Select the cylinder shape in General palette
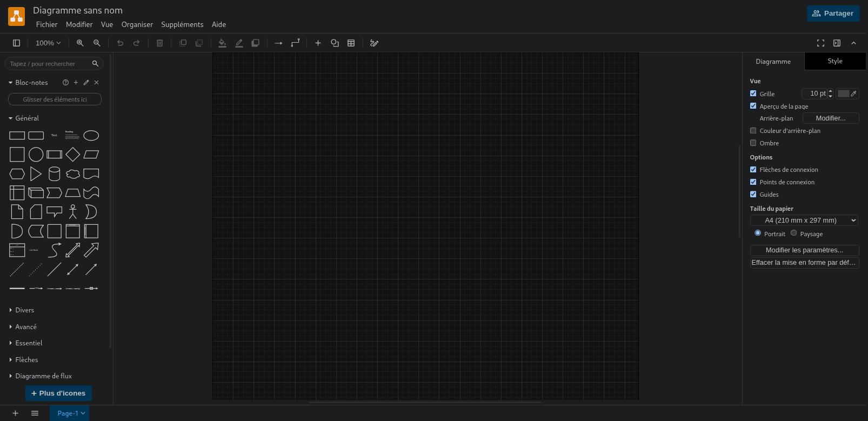 click(54, 173)
